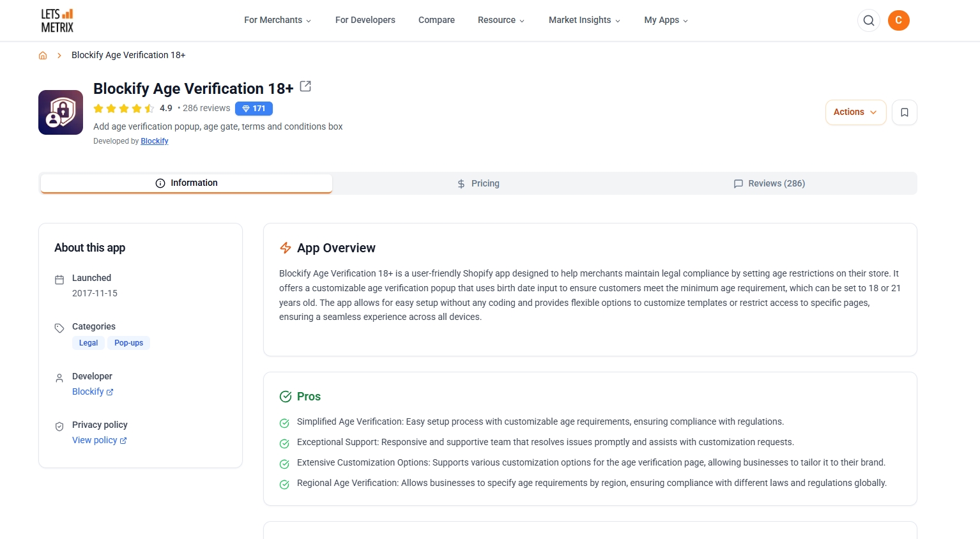Click the Blockify app logo thumbnail
980x539 pixels.
(x=61, y=112)
